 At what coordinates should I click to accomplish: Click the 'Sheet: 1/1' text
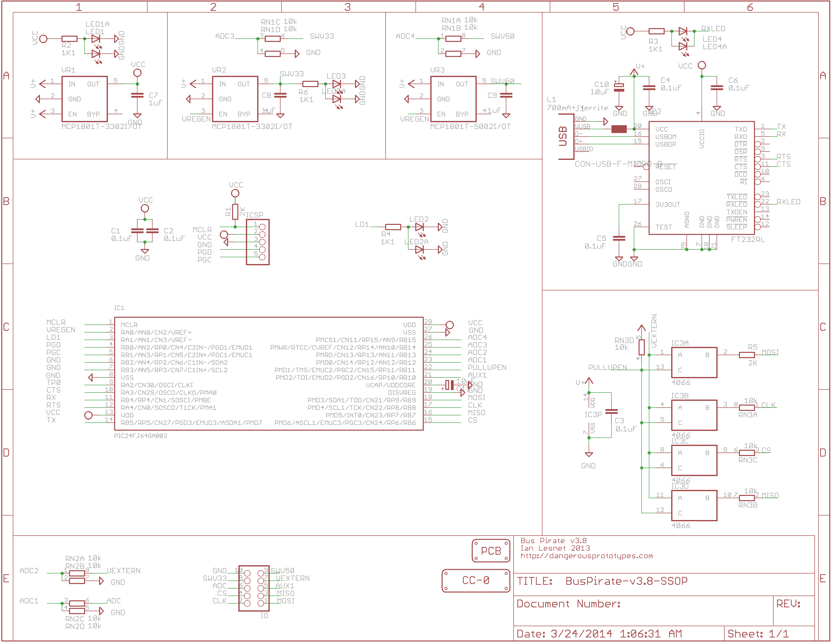click(x=758, y=634)
